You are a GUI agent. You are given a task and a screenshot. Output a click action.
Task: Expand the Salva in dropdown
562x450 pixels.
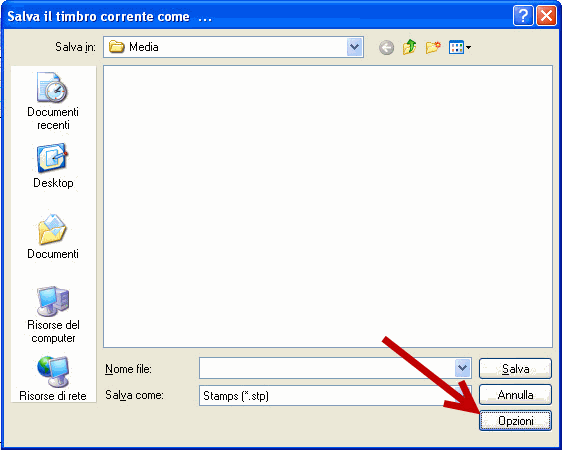[354, 47]
